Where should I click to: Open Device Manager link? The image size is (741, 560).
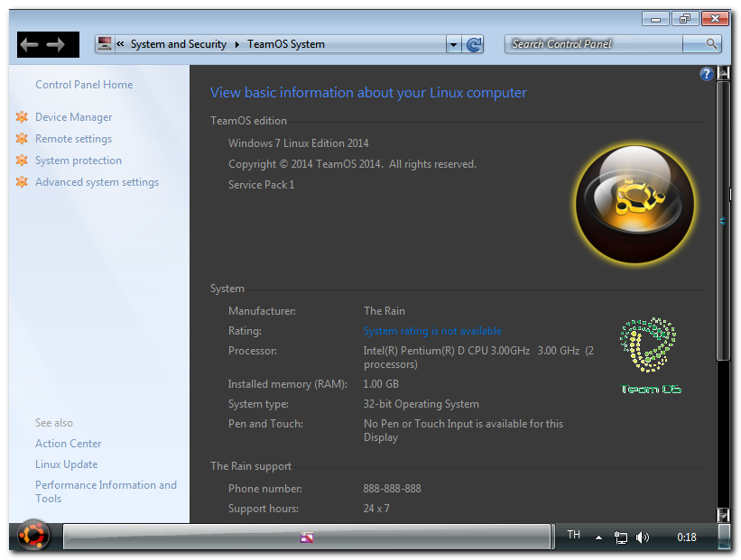[74, 117]
